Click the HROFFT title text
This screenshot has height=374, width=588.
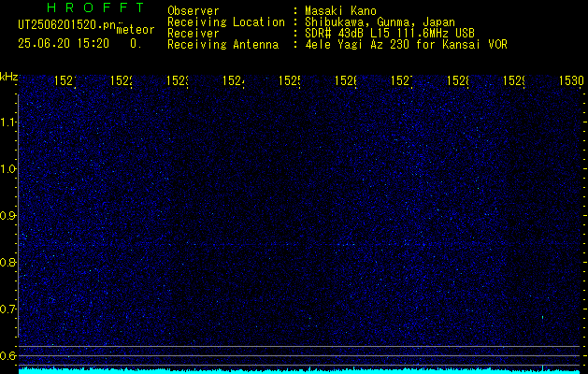95,7
